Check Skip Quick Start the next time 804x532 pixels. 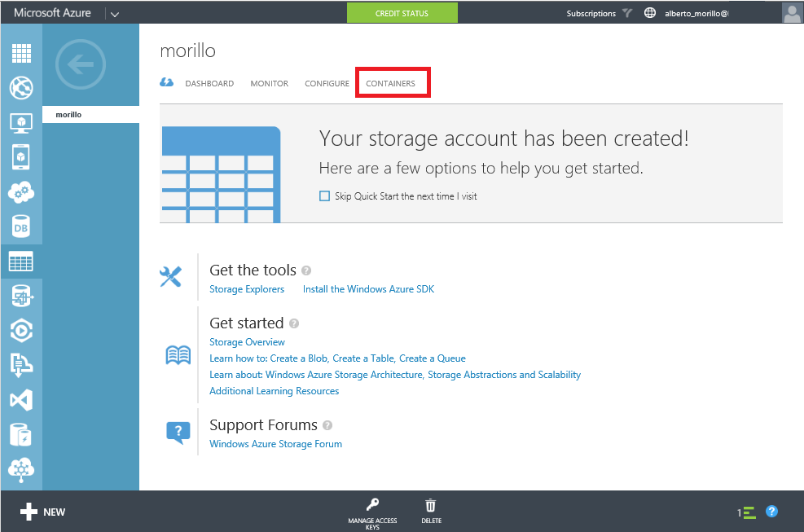coord(324,196)
